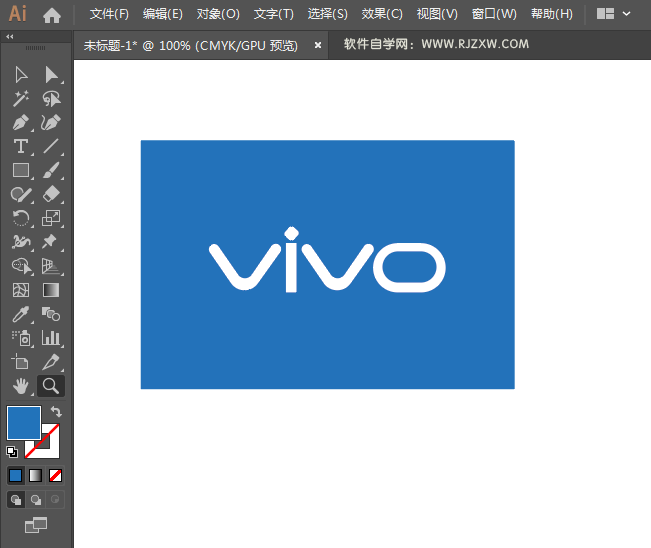Open the 窗口(W) menu

click(494, 14)
